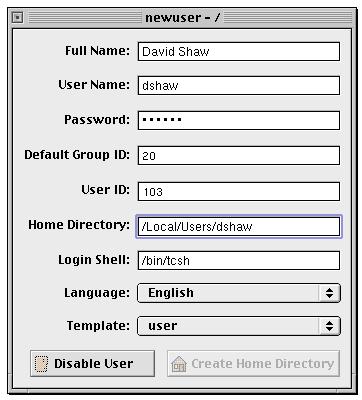The width and height of the screenshot is (362, 400).
Task: Click the Login Shell field with /bin/tcsh
Action: (239, 260)
